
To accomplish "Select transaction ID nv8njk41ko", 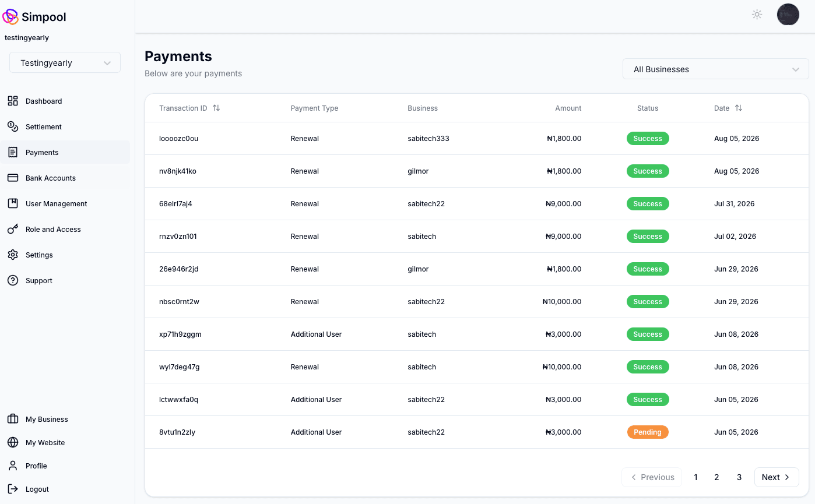I will (x=178, y=171).
